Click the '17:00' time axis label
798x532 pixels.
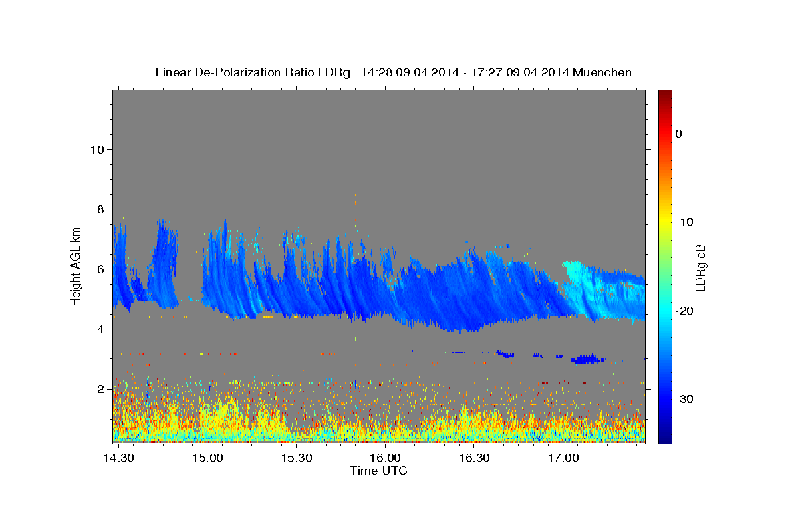coord(563,458)
